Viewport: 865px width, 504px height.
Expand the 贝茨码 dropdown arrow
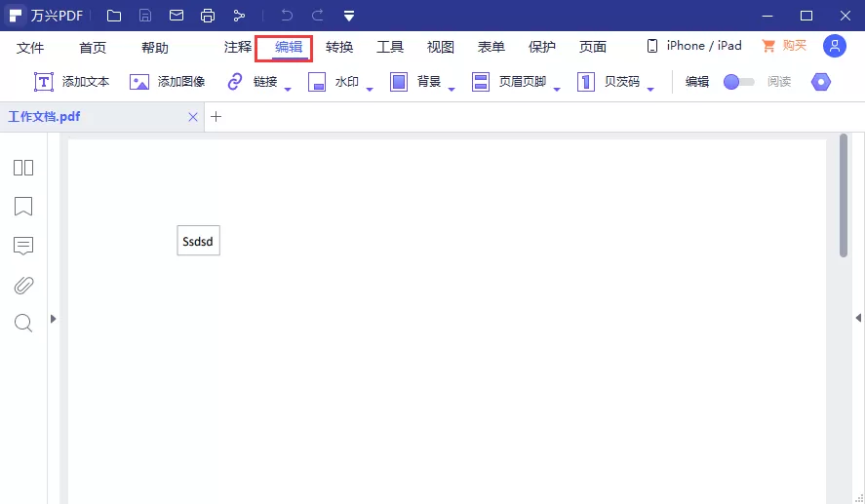click(x=650, y=89)
